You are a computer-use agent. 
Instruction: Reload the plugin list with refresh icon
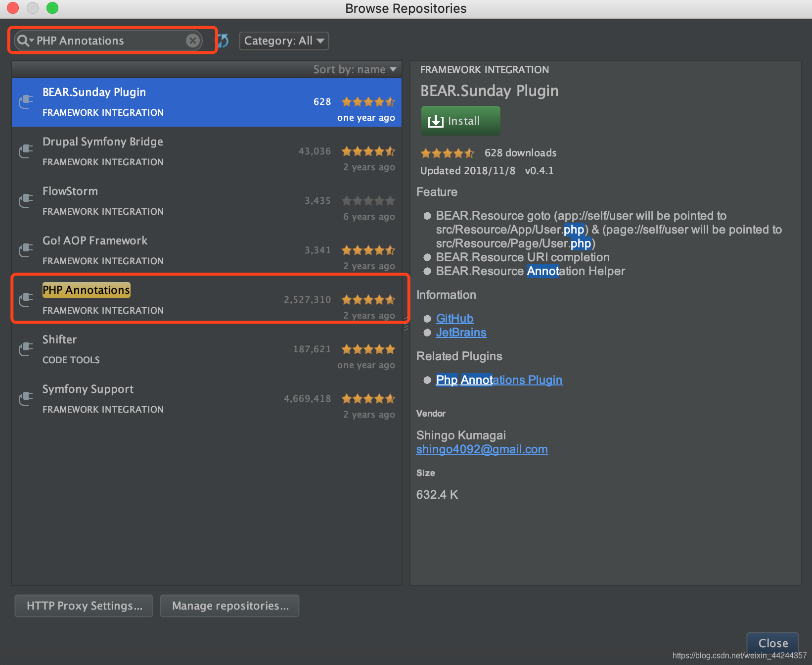[224, 41]
